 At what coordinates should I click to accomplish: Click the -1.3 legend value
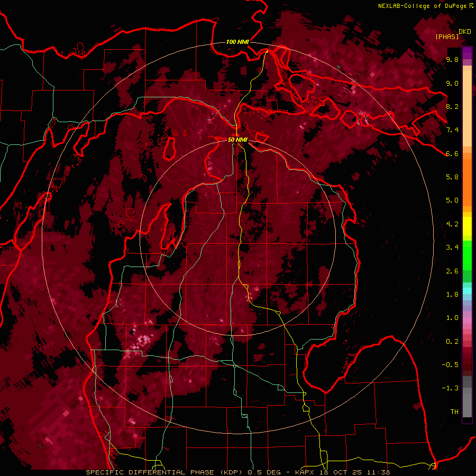click(x=450, y=388)
